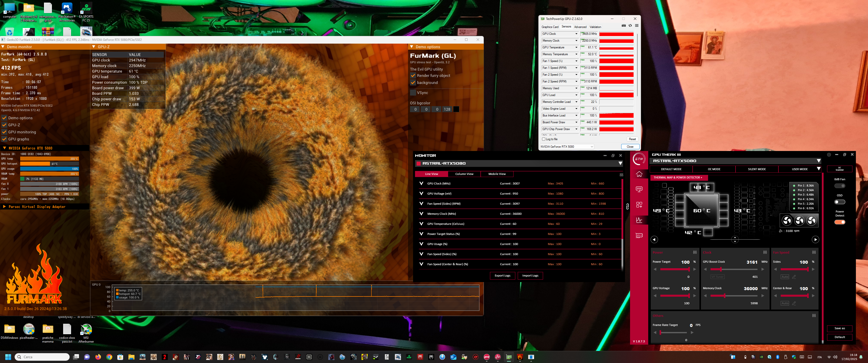The image size is (868, 363).
Task: Go to next thermal map panel arrow
Action: coord(815,239)
